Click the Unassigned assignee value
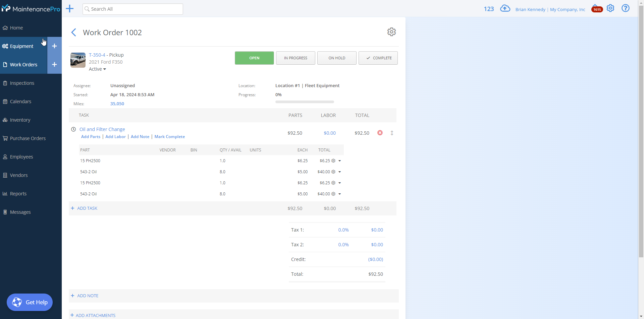The image size is (644, 319). pos(122,86)
